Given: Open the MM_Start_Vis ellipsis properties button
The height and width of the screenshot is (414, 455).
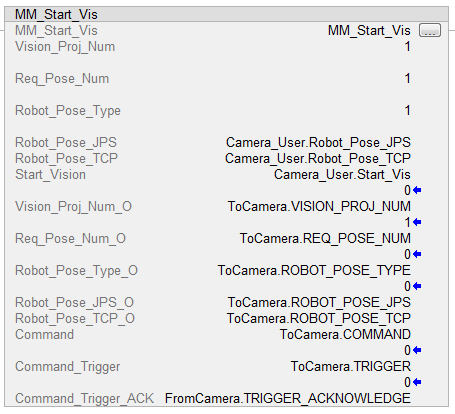Looking at the screenshot, I should click(430, 30).
